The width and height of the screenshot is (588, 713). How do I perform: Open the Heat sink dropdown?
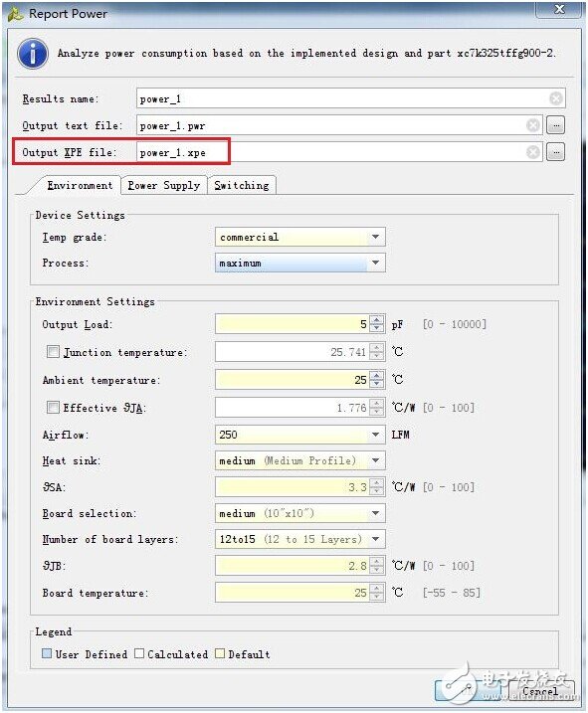pyautogui.click(x=299, y=460)
